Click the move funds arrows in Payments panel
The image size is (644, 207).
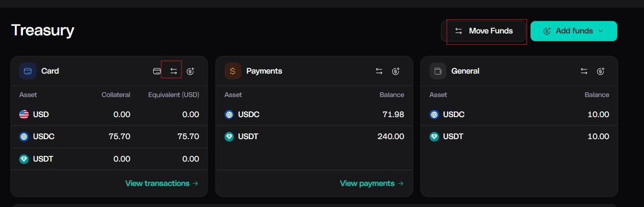(x=379, y=71)
